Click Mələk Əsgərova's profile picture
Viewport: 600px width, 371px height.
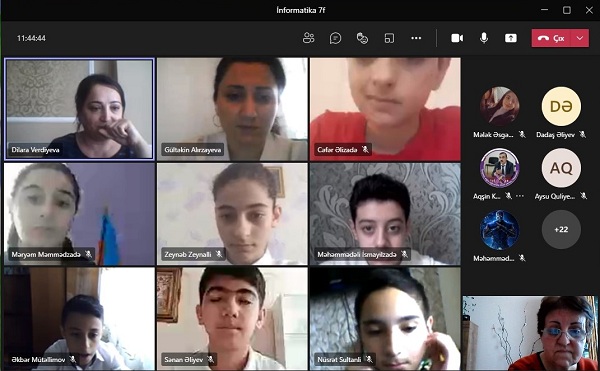(x=499, y=106)
